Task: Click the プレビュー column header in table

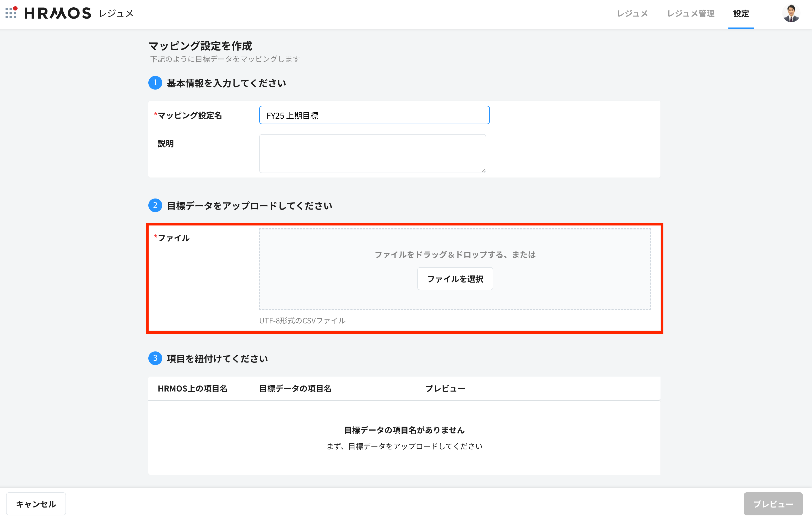Action: coord(445,389)
